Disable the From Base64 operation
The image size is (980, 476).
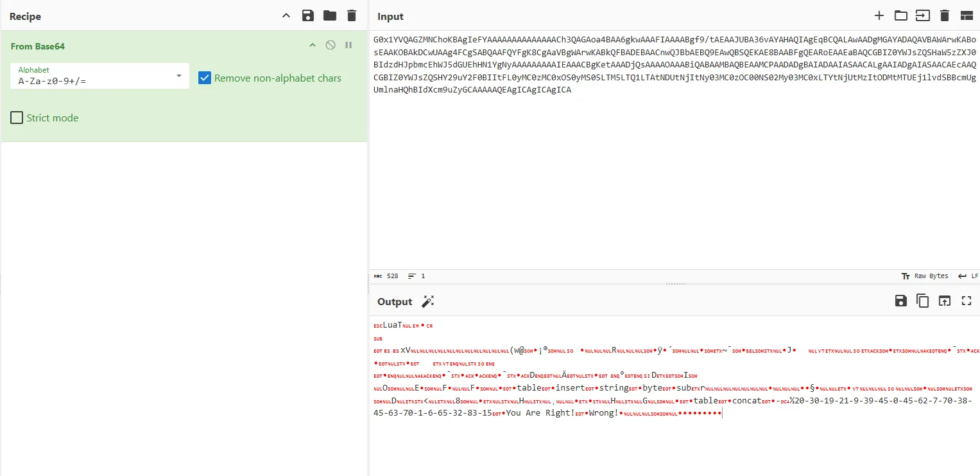(331, 45)
